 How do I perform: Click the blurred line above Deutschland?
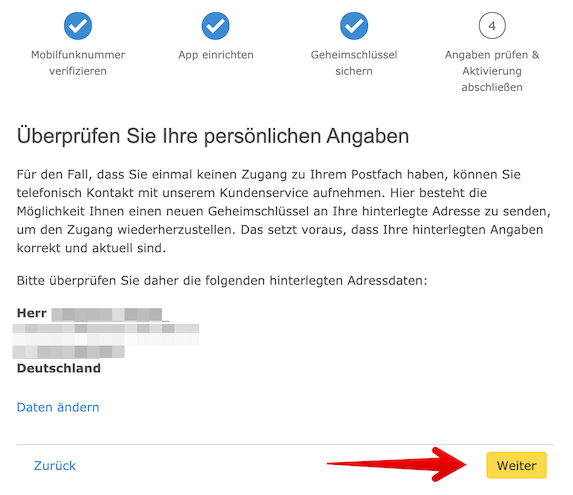coord(69,352)
